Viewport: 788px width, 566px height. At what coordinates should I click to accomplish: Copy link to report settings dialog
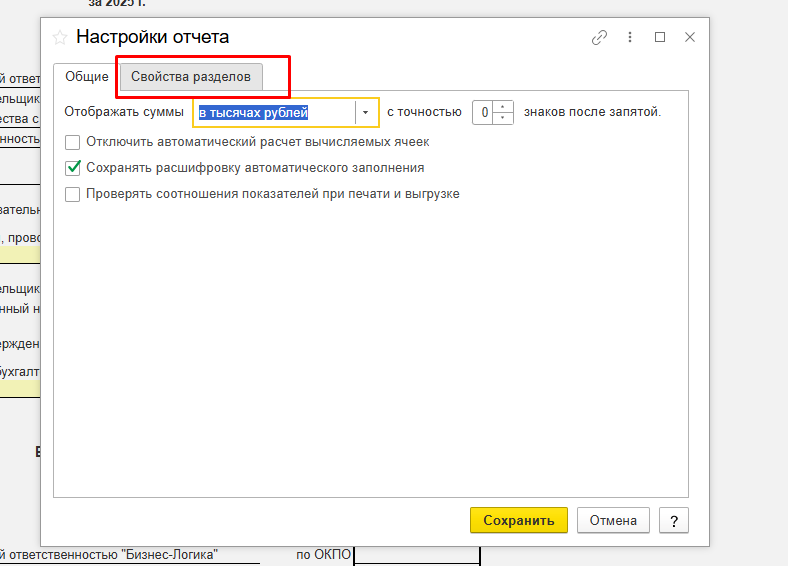[599, 37]
